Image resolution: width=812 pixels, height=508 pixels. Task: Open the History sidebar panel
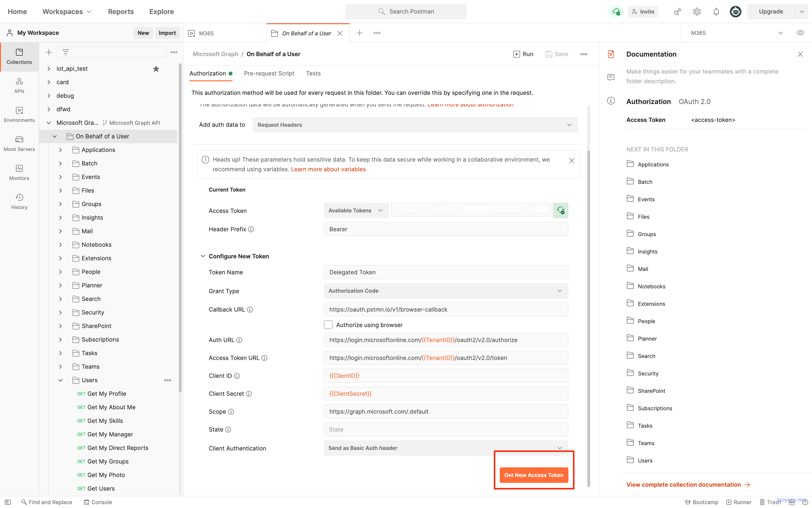click(19, 202)
